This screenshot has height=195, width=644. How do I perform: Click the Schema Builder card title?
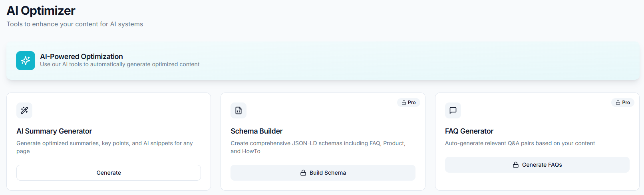click(256, 131)
